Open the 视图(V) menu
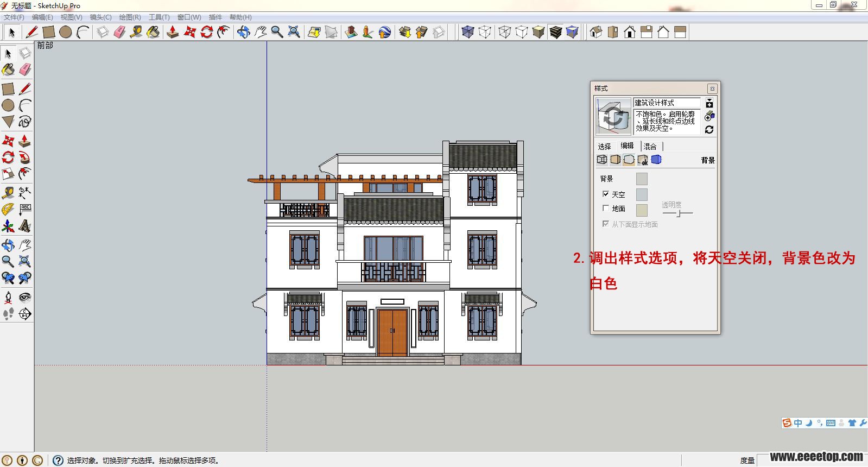 tap(71, 17)
